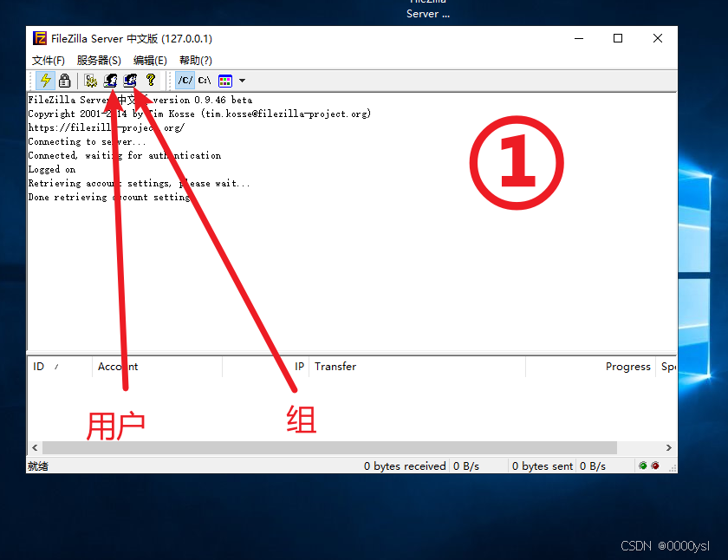Image resolution: width=728 pixels, height=560 pixels.
Task: Click the 'Logged on' log line
Action: tap(51, 170)
